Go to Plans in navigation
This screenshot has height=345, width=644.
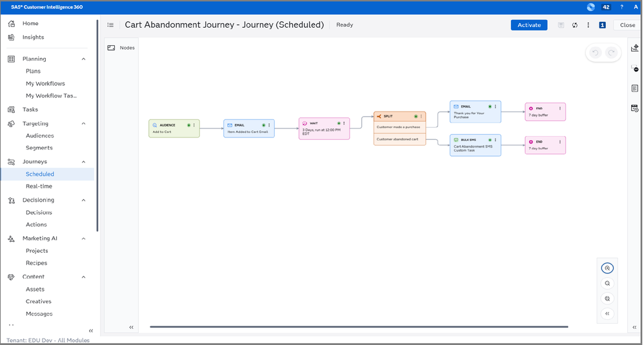pos(34,72)
